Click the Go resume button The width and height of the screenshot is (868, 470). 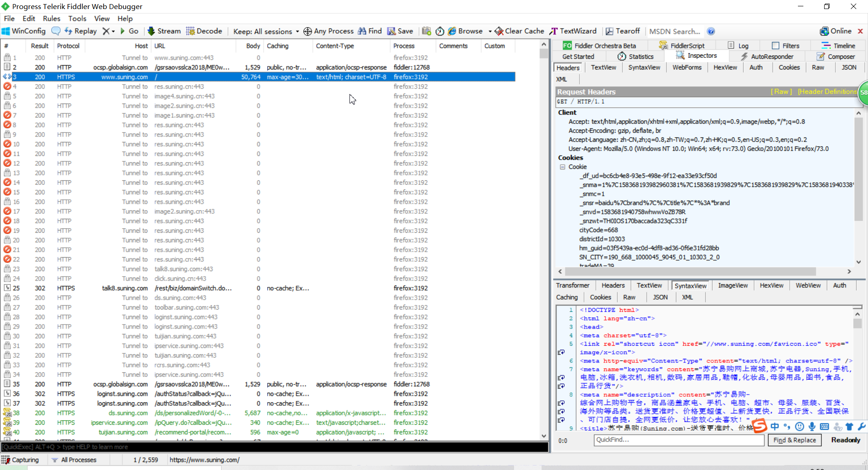tap(129, 31)
